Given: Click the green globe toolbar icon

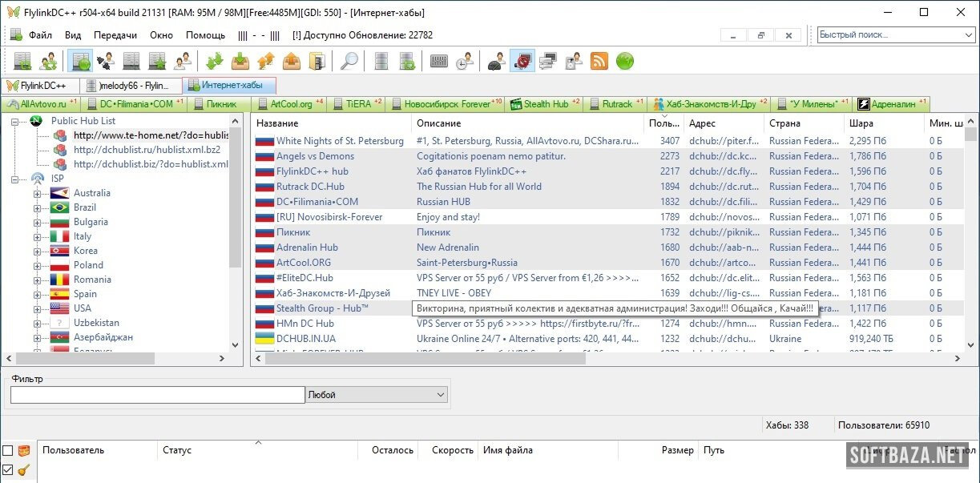Looking at the screenshot, I should (625, 61).
